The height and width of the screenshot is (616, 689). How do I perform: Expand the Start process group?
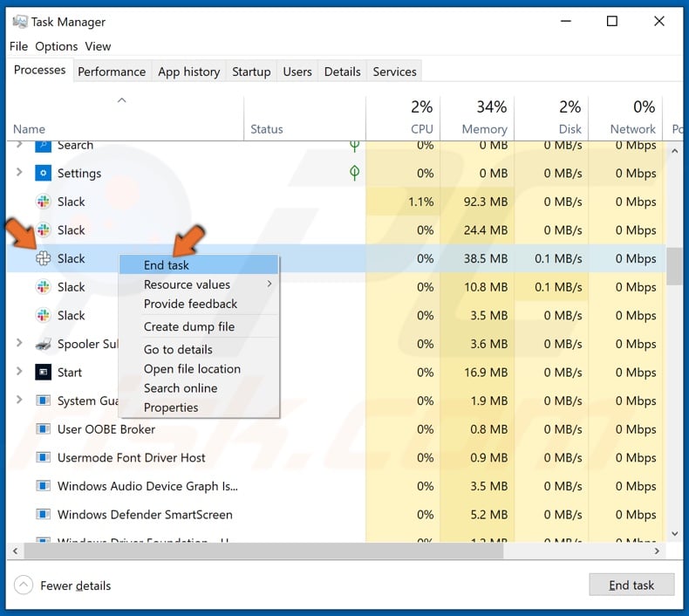[19, 372]
